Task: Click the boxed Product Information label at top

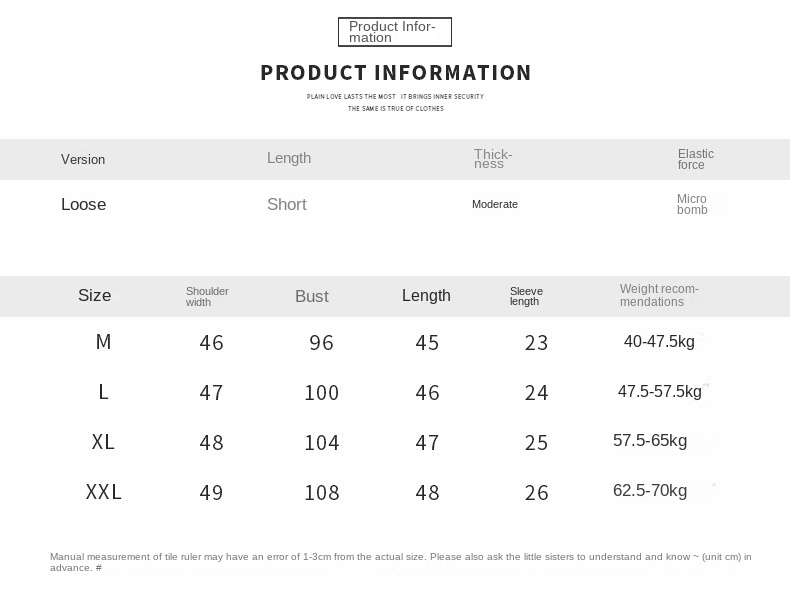Action: 394,32
